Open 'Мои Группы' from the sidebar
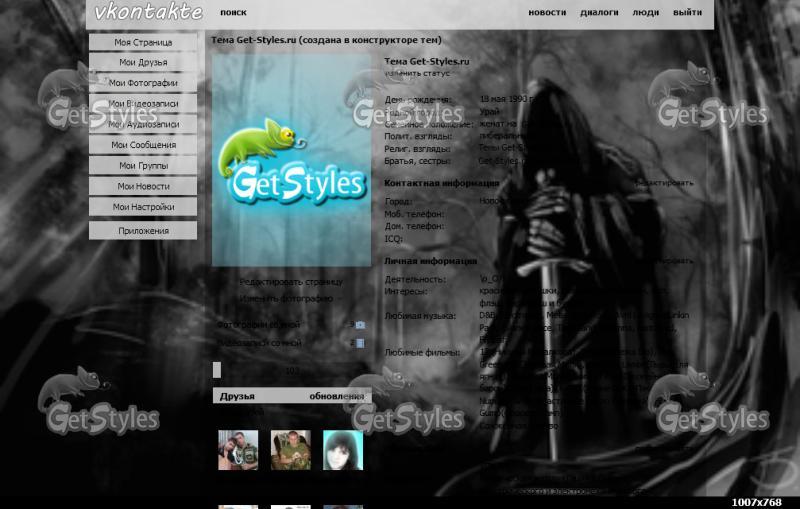 tap(143, 166)
